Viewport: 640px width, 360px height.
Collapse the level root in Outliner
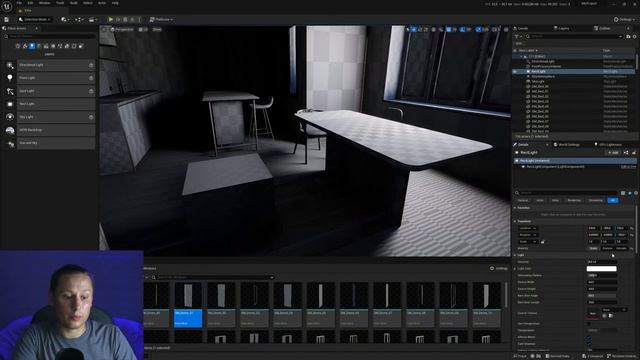522,56
